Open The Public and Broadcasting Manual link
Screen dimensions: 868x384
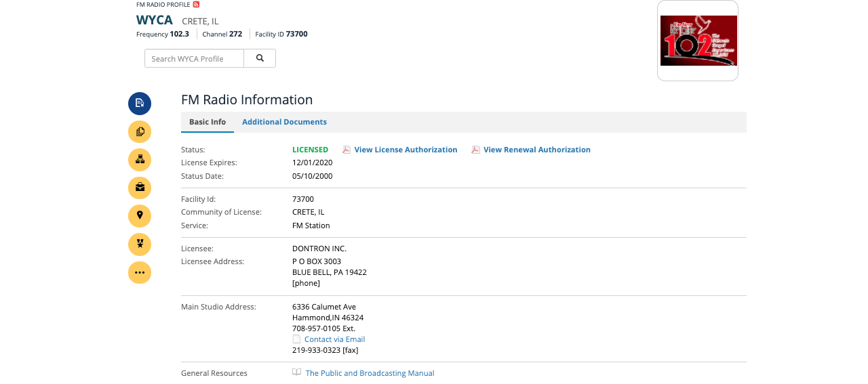[x=370, y=373]
